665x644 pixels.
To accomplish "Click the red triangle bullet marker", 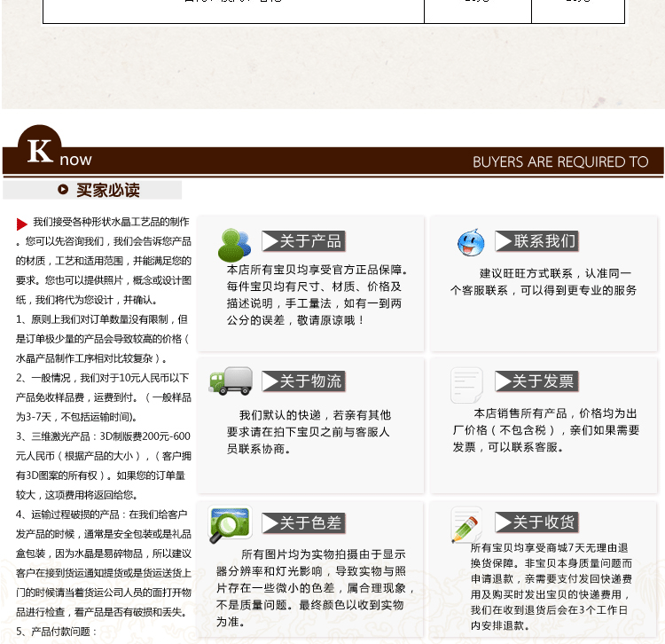I will [21, 224].
